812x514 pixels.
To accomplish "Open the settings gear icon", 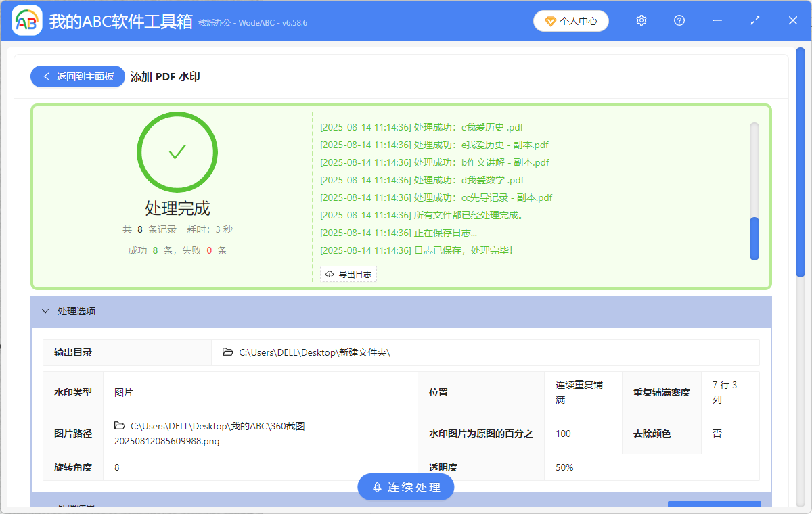I will click(641, 20).
